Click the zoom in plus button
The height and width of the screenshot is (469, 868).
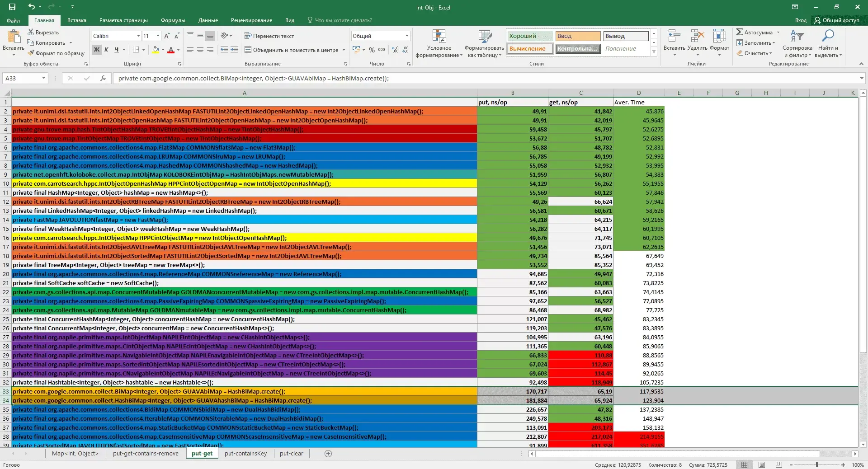tap(843, 465)
